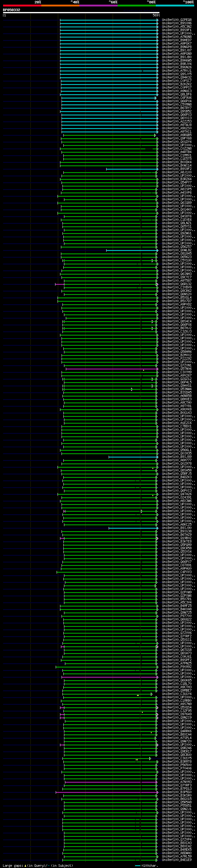Click the cyan ~100% legend color segment
The height and width of the screenshot is (868, 197).
point(175,6)
